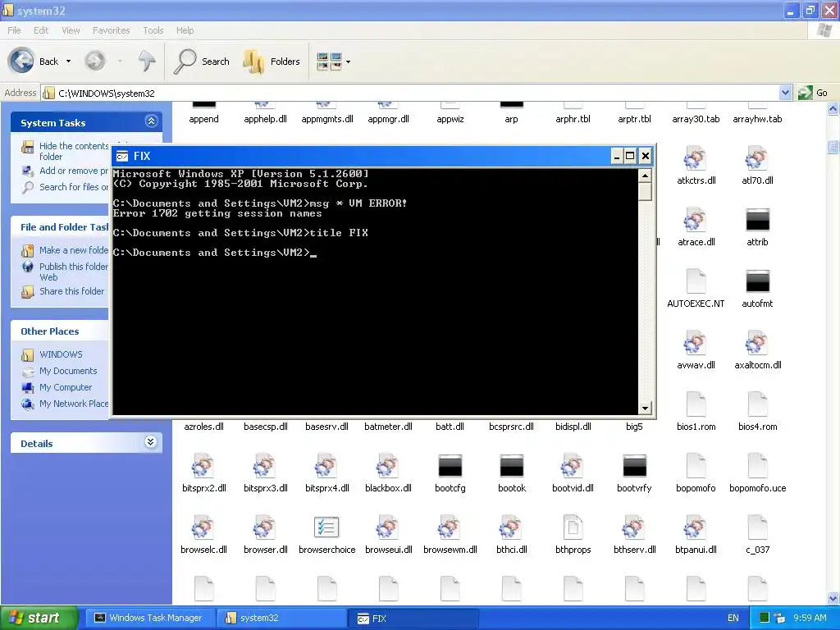Open the Help menu

pos(185,30)
